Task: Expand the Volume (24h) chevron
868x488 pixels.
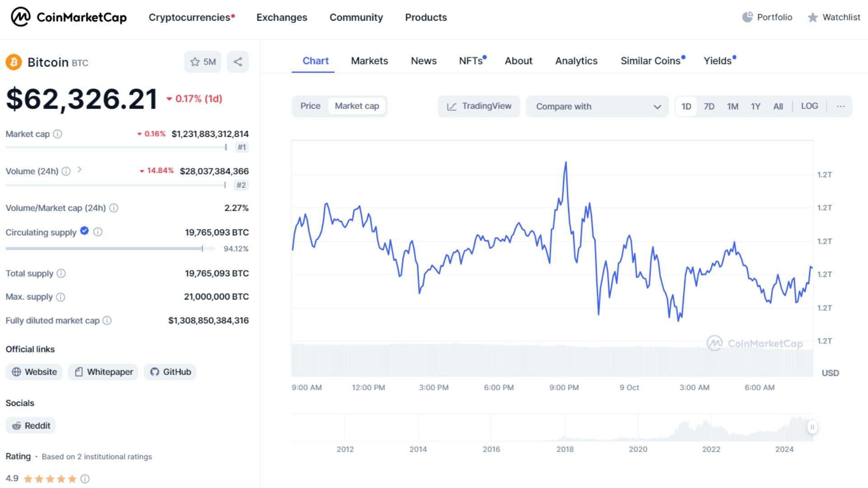Action: pyautogui.click(x=80, y=170)
